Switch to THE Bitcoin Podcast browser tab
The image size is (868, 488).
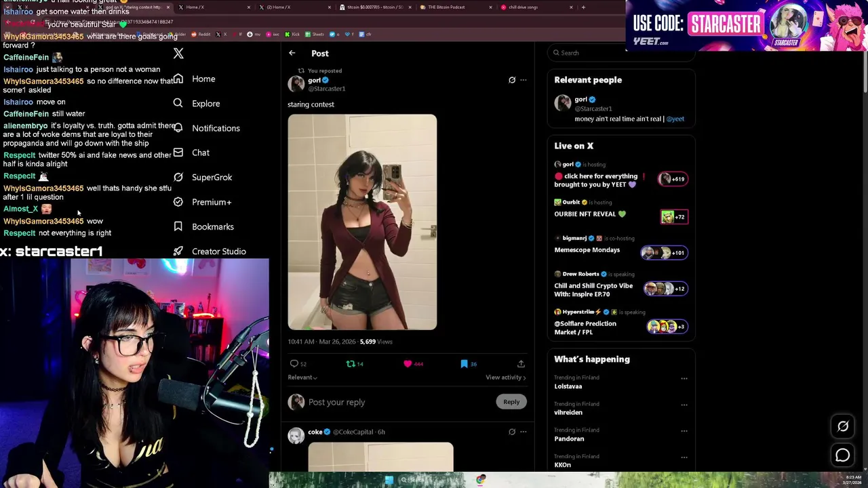455,7
